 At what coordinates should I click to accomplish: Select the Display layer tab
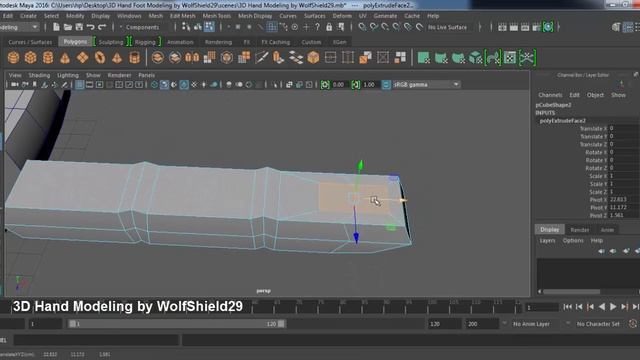click(550, 229)
